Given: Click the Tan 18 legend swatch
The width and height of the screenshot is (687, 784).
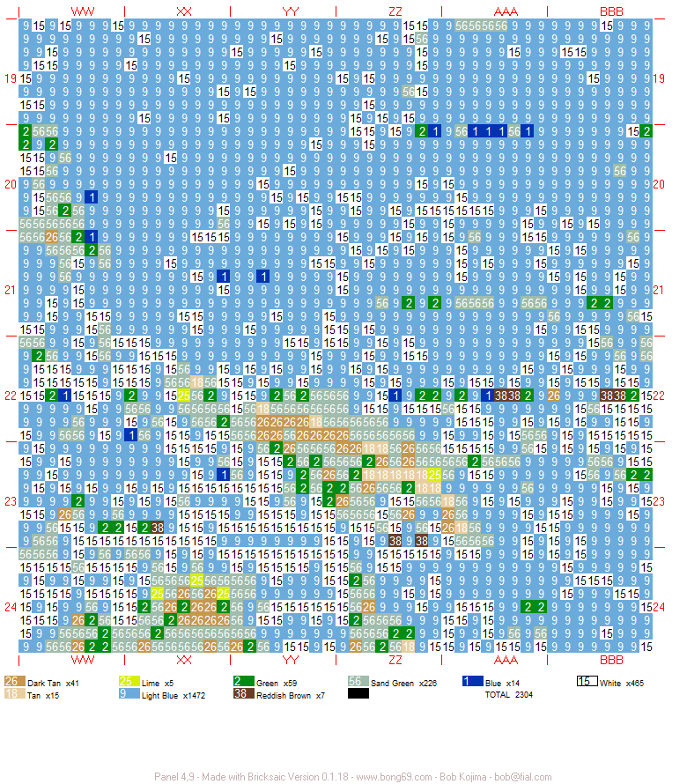Looking at the screenshot, I should tap(14, 693).
